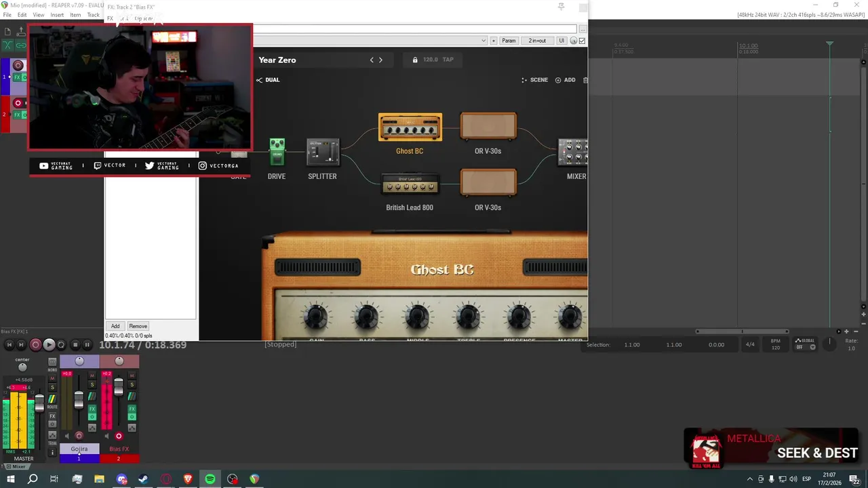
Task: Open the Insert menu
Action: (x=57, y=15)
